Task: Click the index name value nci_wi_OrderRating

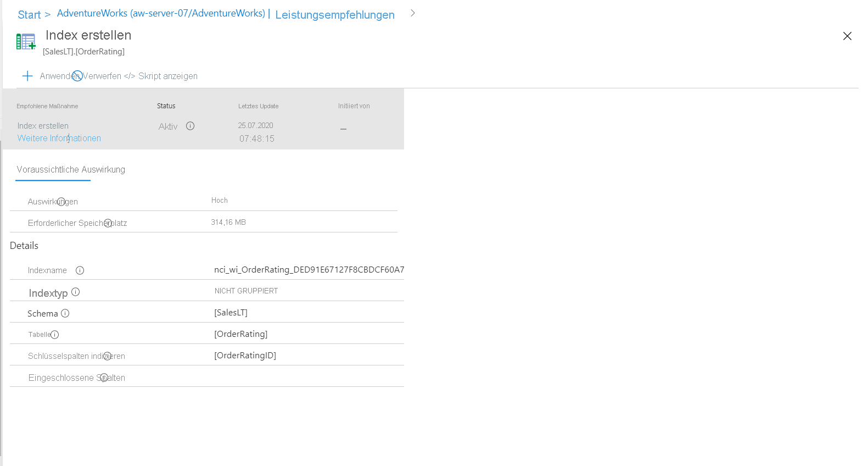Action: [309, 269]
